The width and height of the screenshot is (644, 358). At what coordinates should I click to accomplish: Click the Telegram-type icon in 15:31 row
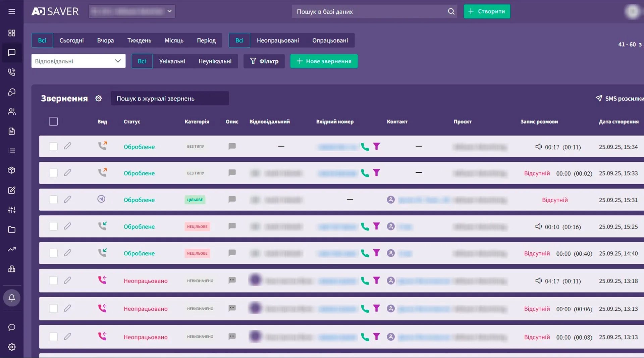tap(101, 199)
